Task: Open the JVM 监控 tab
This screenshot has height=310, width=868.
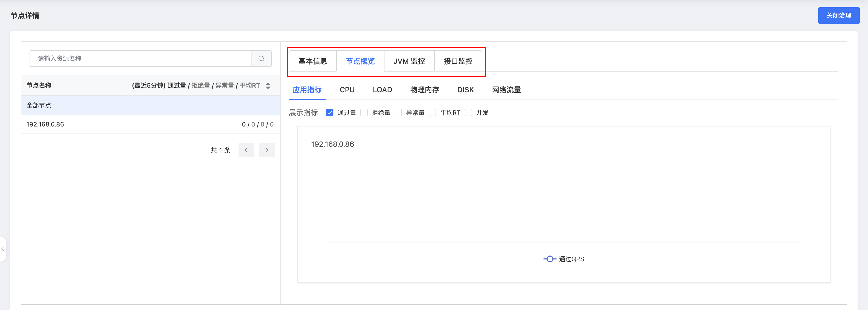Action: (x=409, y=61)
